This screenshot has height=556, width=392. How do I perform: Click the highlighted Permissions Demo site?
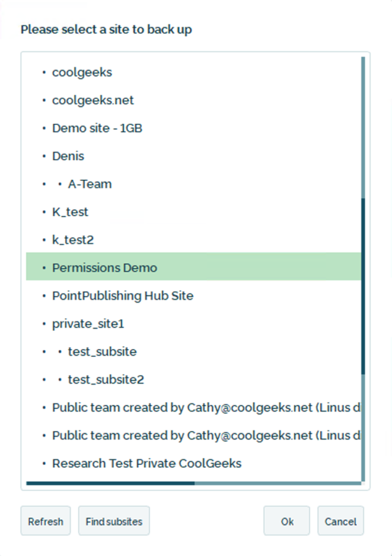(x=104, y=268)
